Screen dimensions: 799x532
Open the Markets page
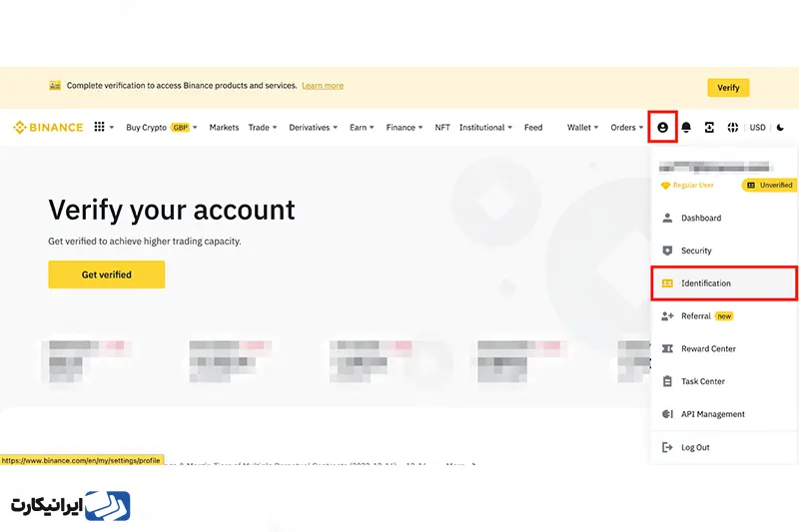point(224,128)
